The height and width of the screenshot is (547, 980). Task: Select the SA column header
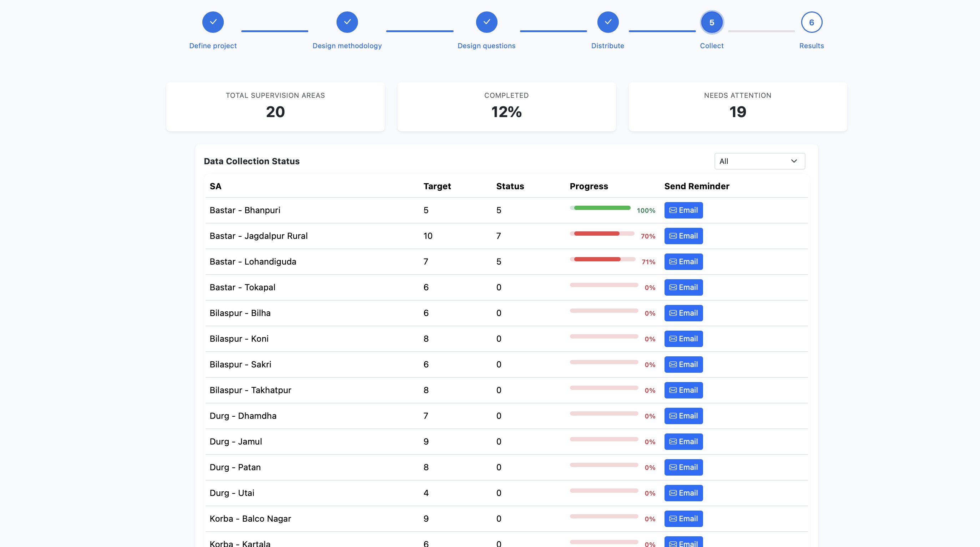pos(216,186)
